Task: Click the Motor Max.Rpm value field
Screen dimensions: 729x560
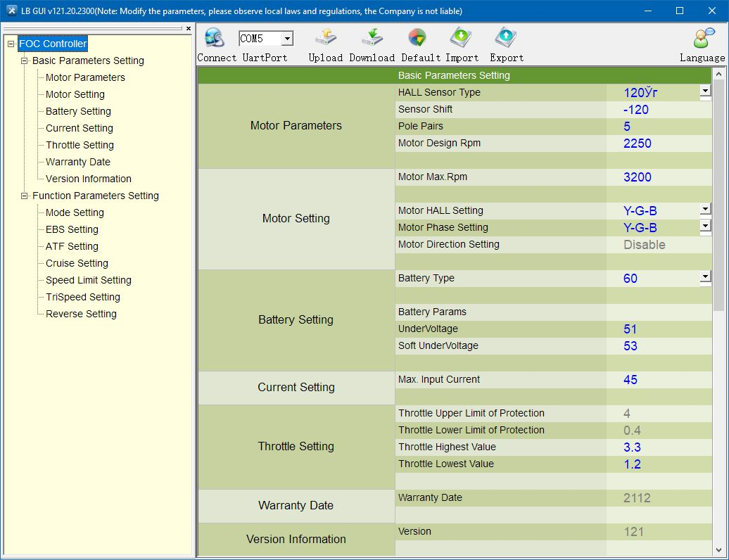Action: [x=659, y=177]
